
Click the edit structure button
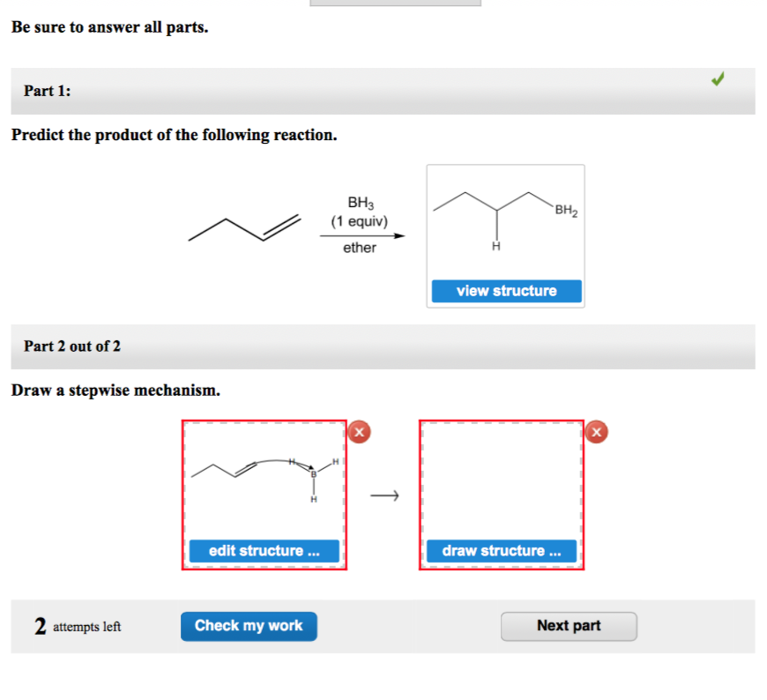point(264,550)
